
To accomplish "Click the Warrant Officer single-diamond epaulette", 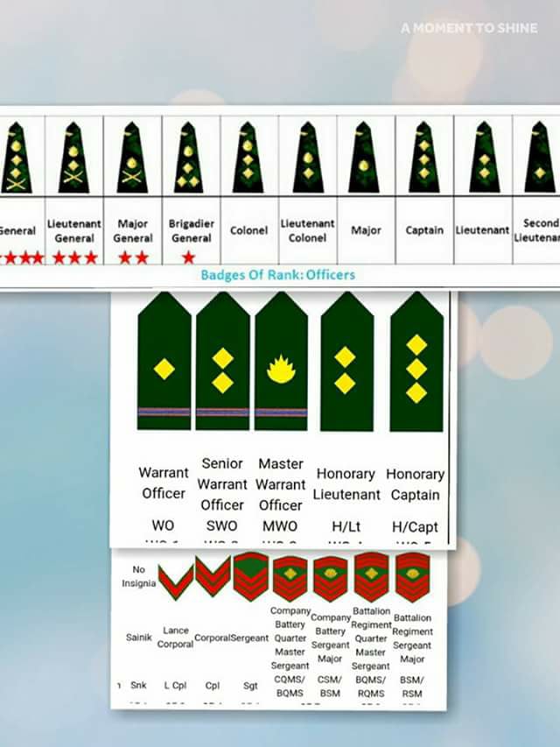I will point(164,362).
